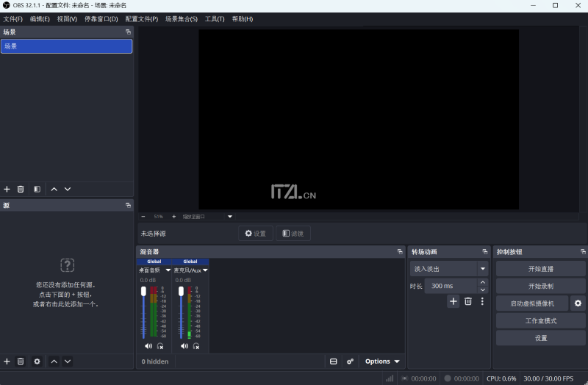This screenshot has width=588, height=385.
Task: Add a new source with plus icon
Action: point(7,361)
